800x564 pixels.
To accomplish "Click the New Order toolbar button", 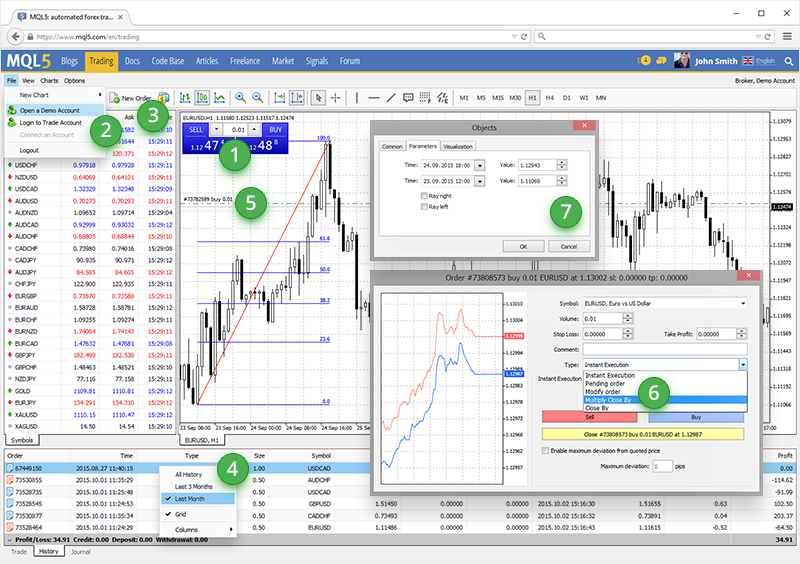I will tap(130, 98).
